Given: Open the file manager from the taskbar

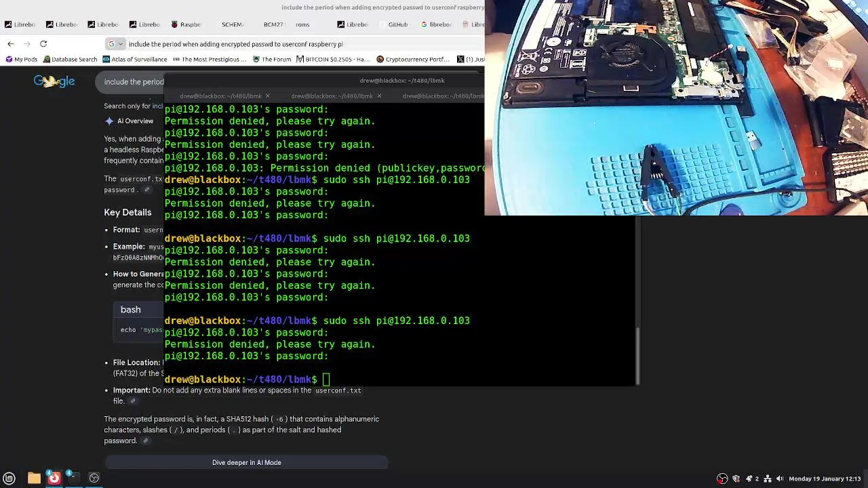Looking at the screenshot, I should 34,479.
